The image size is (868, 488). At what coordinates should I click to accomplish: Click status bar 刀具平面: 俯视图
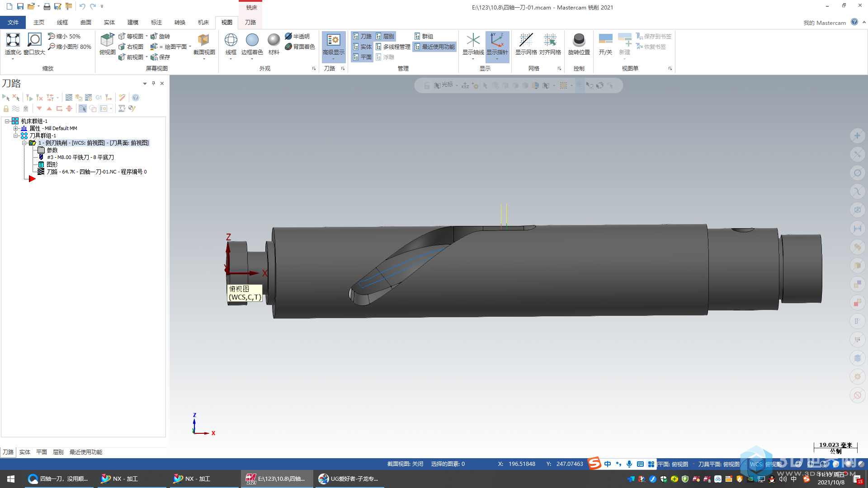click(x=719, y=464)
